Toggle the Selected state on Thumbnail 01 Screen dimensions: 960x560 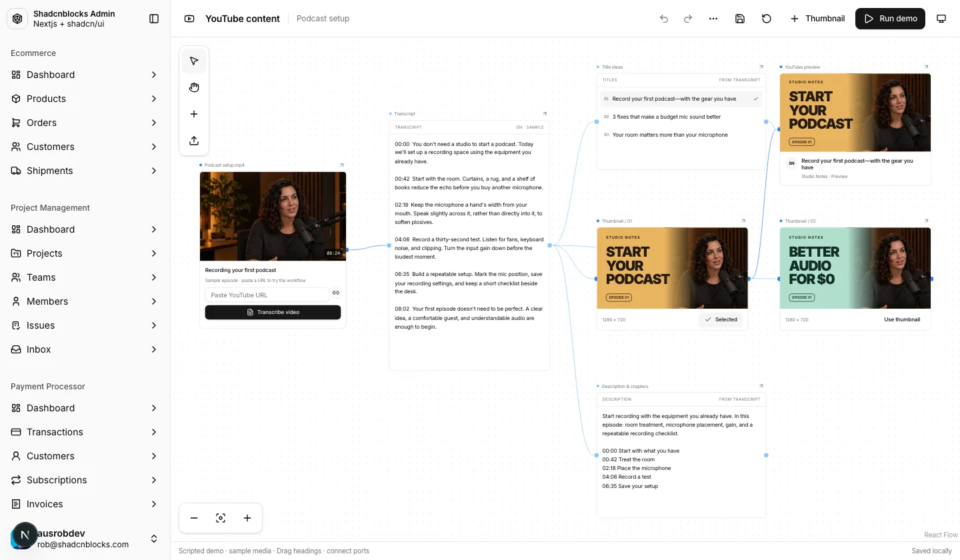click(x=721, y=320)
